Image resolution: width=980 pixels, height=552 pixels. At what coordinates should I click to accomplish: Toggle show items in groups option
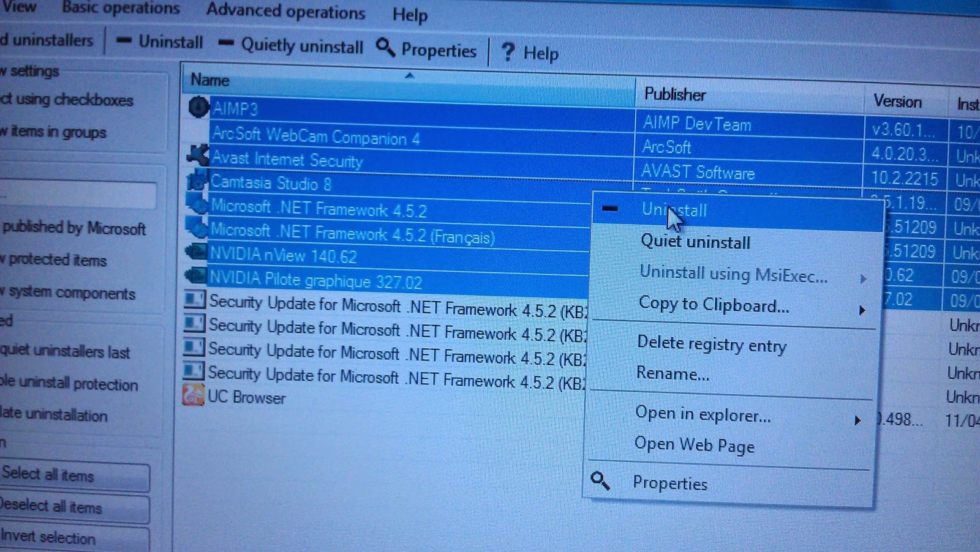tap(53, 132)
